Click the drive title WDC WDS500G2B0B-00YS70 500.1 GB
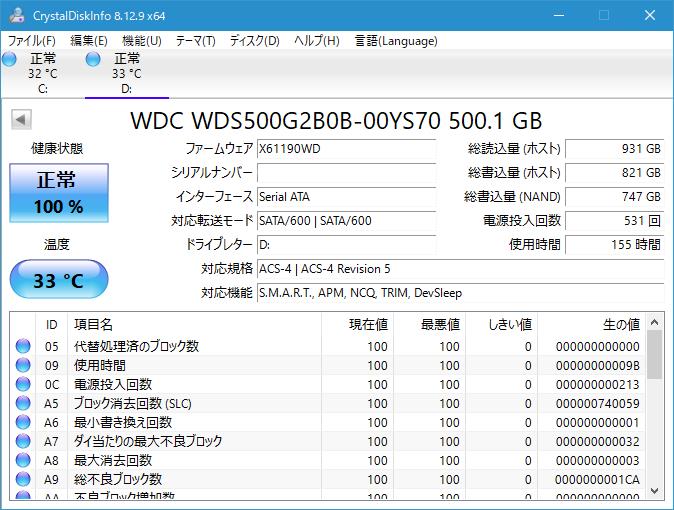Viewport: 674px width, 510px height. coord(336,120)
